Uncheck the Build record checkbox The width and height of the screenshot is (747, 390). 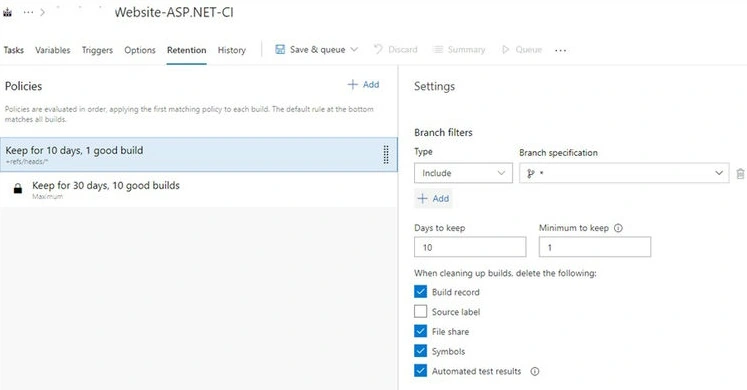coord(420,291)
